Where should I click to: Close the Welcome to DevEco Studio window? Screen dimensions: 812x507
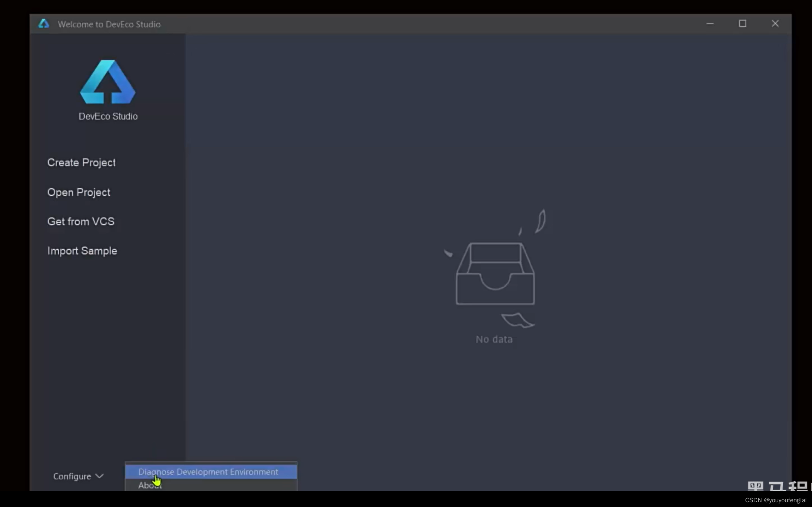pos(775,24)
